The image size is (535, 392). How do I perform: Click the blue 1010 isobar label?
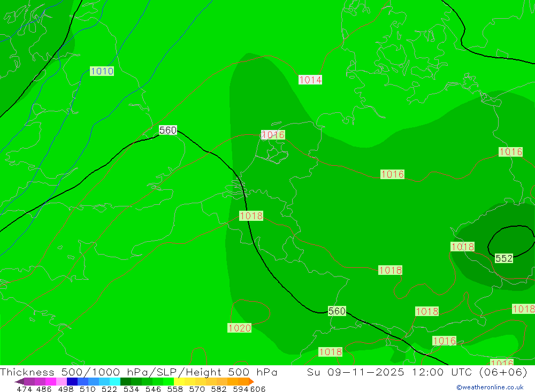pos(102,71)
